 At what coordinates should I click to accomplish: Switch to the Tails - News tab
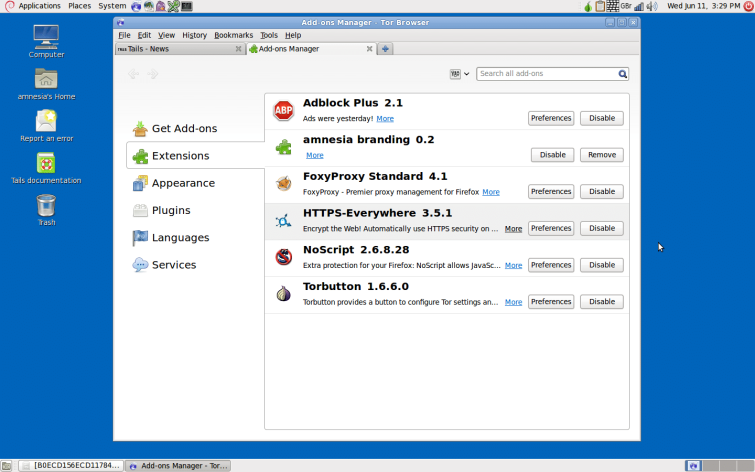coord(180,49)
